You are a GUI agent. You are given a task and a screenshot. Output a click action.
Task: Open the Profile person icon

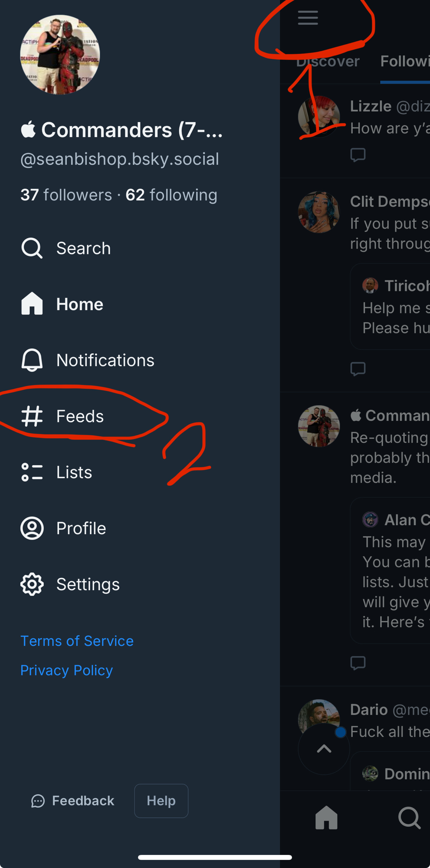(32, 528)
